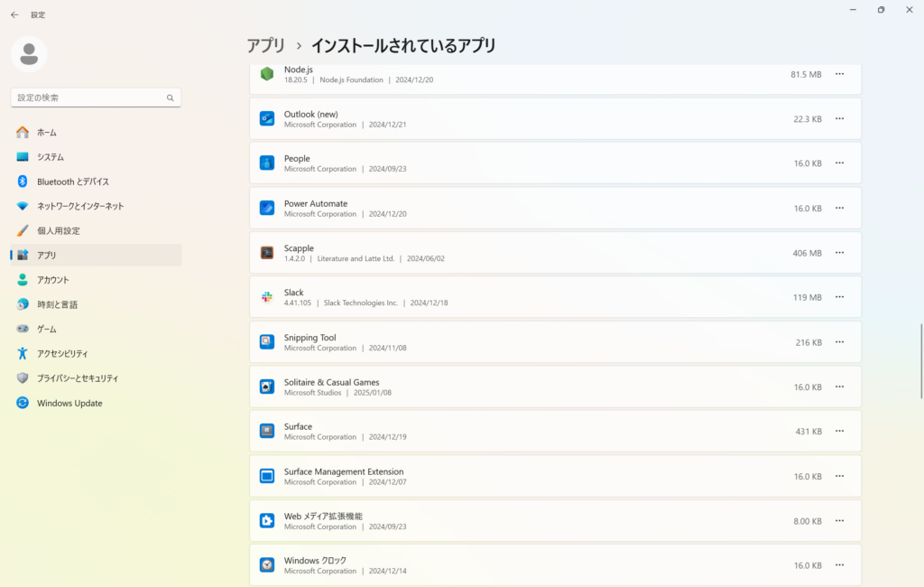Open システム settings
924x587 pixels.
click(96, 157)
